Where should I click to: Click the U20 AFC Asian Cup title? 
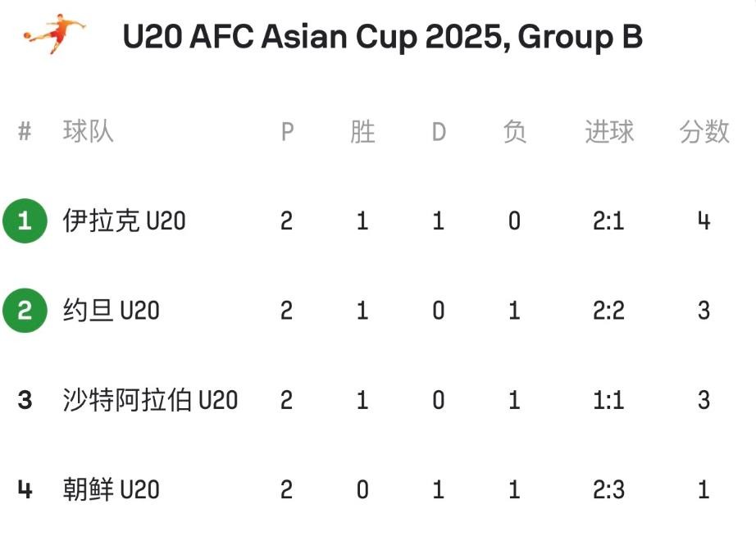(382, 37)
